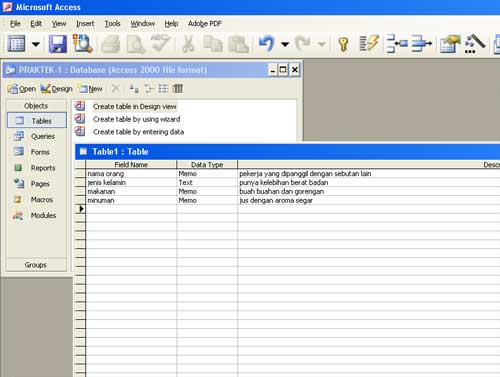The height and width of the screenshot is (377, 500).
Task: Click the Print toolbar icon
Action: (x=111, y=44)
